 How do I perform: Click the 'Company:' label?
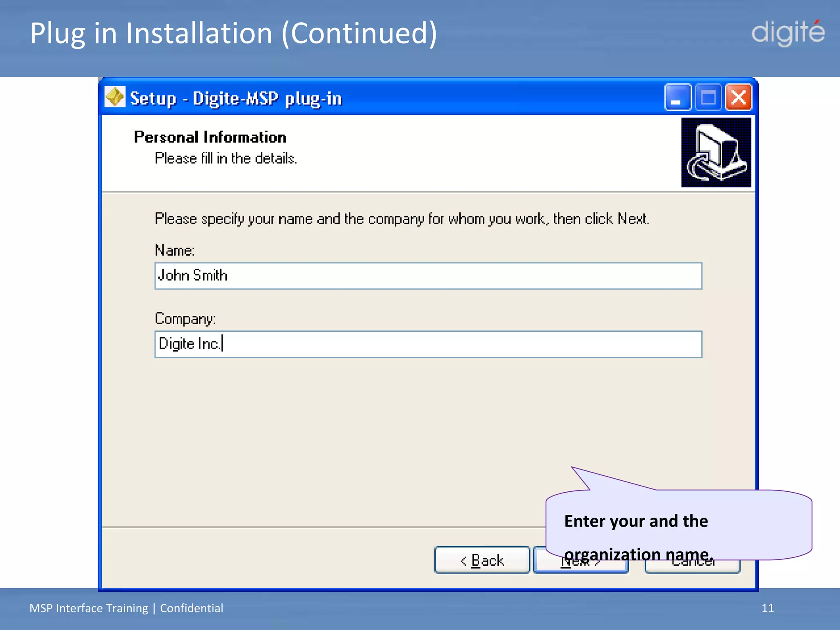click(185, 319)
